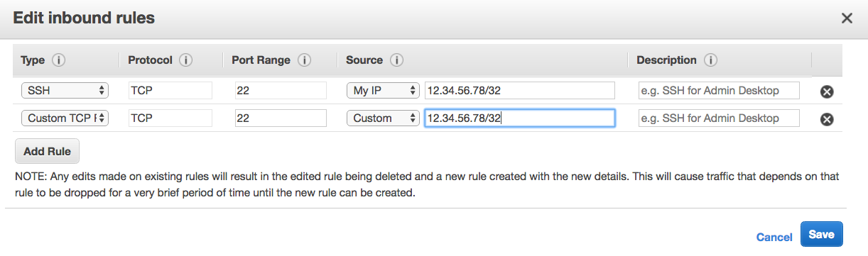Click the second rule's Description field
Image resolution: width=868 pixels, height=256 pixels.
718,118
